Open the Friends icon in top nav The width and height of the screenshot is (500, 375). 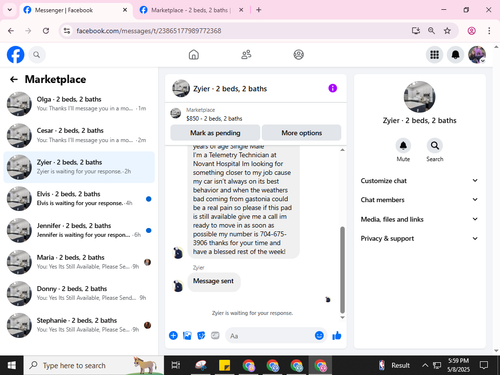coord(246,55)
